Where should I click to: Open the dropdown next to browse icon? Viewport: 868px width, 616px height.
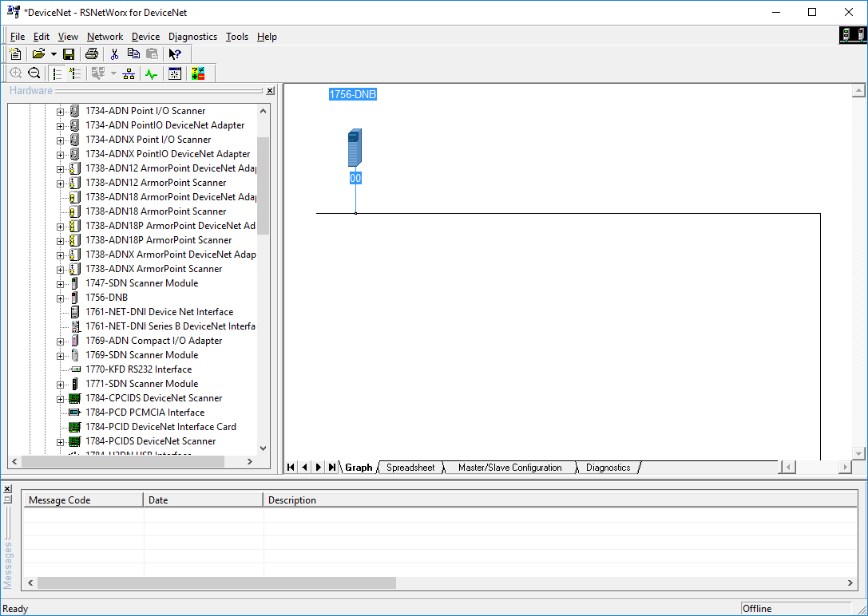click(x=113, y=73)
